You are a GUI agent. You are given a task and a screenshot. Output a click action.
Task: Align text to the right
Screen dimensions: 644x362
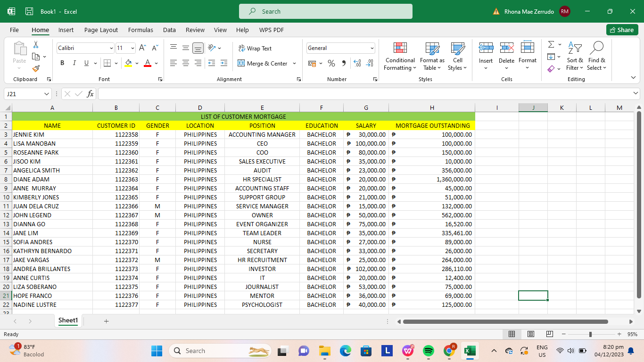[198, 63]
